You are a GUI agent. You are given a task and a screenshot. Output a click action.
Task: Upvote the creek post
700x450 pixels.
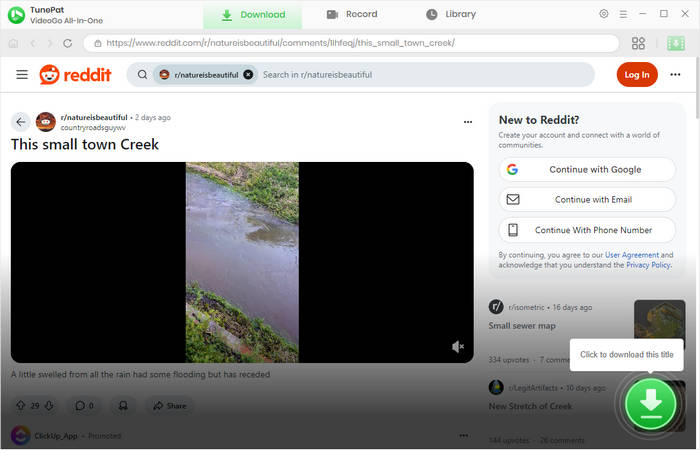[x=21, y=405]
